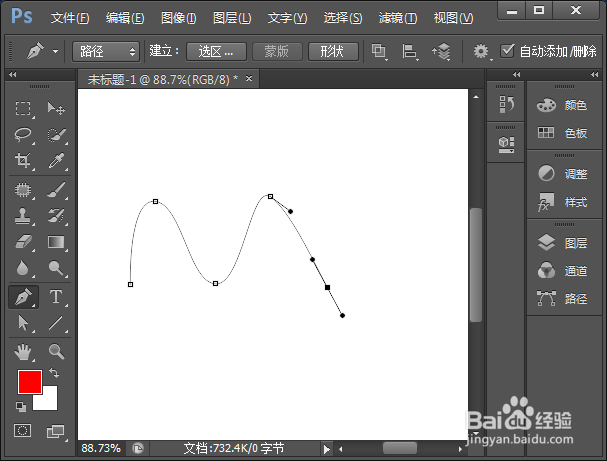Select the Move tool
This screenshot has width=607, height=461.
click(x=56, y=108)
